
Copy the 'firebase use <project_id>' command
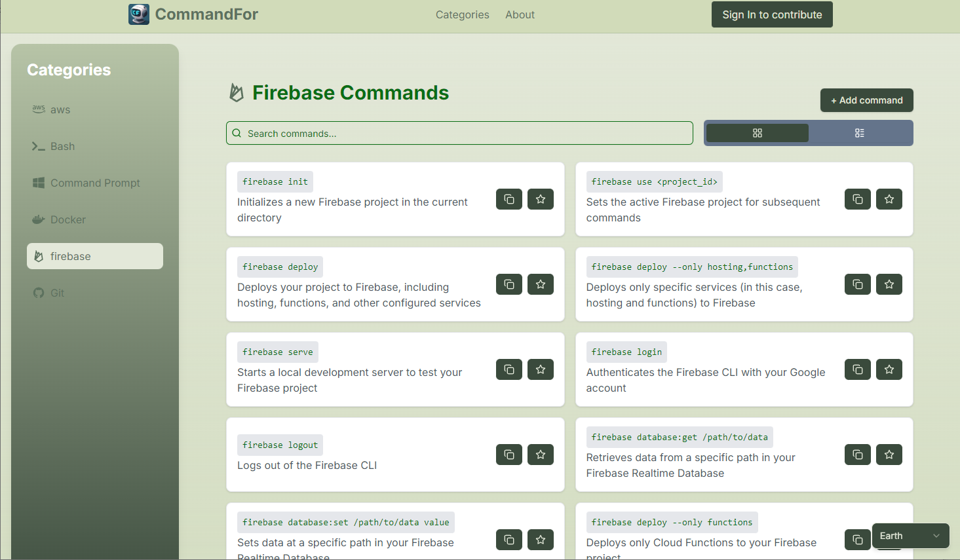tap(858, 199)
